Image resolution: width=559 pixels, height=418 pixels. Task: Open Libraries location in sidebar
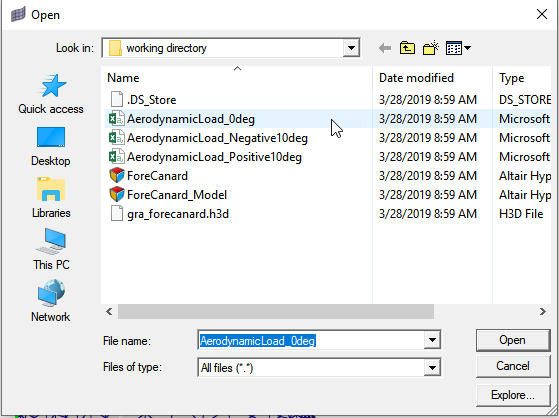point(51,198)
